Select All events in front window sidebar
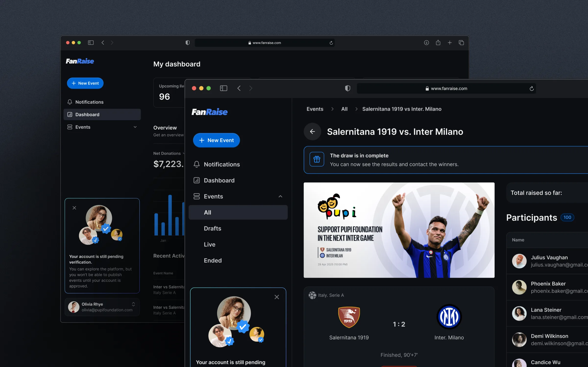The width and height of the screenshot is (588, 367). tap(238, 213)
